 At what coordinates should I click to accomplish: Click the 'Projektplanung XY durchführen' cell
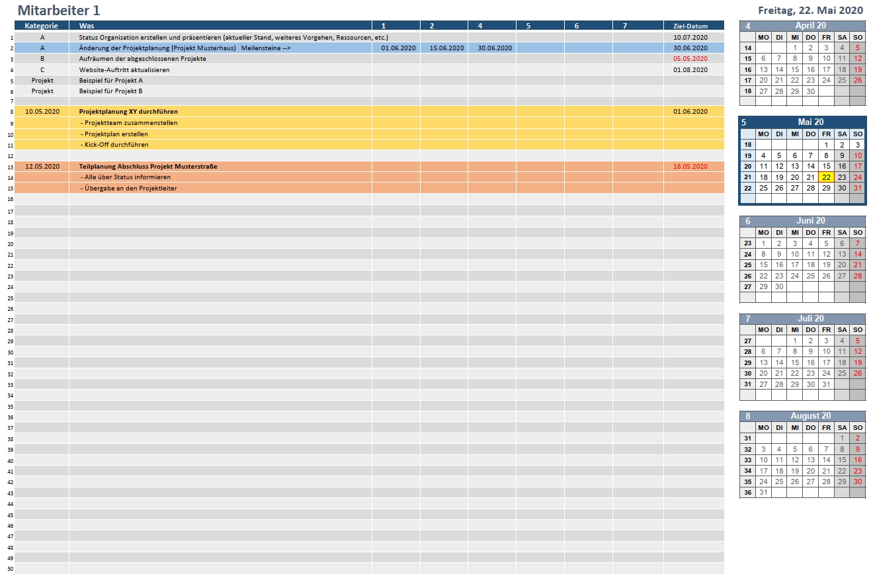pos(128,112)
